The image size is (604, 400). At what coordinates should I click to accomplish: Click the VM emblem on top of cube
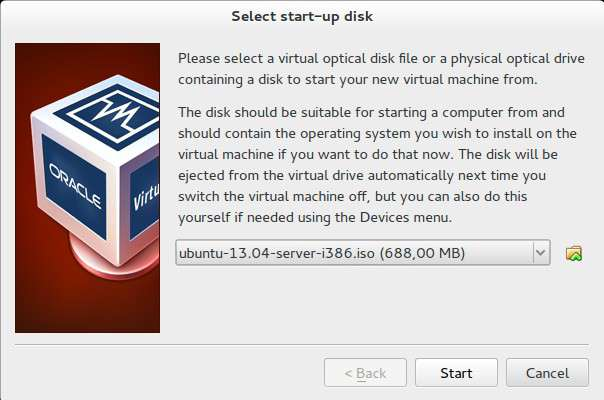coord(110,114)
